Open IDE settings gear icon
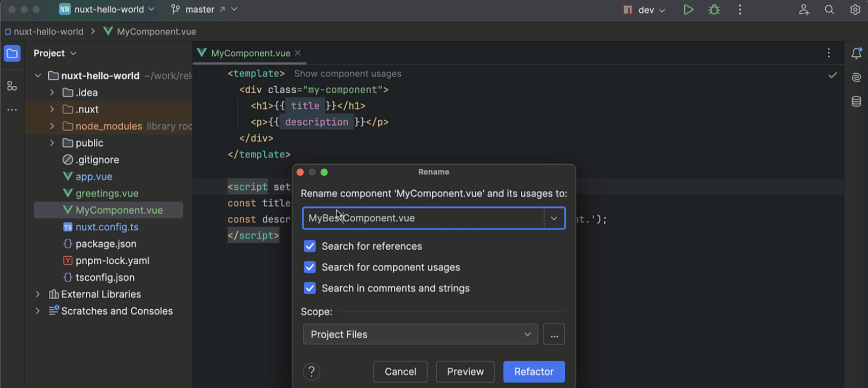The height and width of the screenshot is (388, 868). [x=855, y=10]
